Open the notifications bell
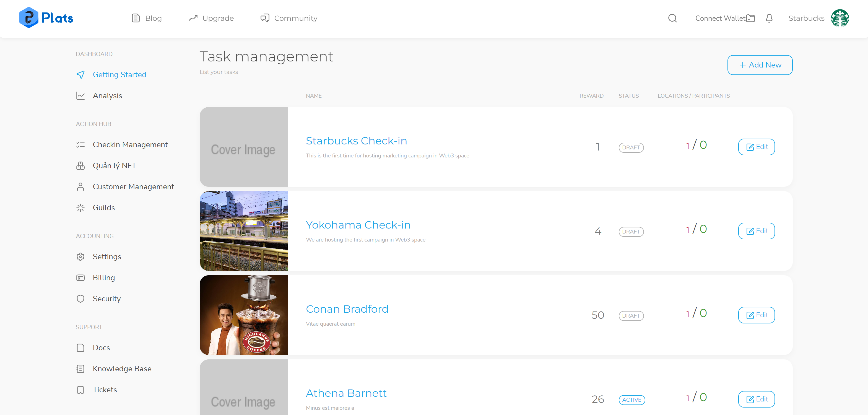The image size is (868, 415). pyautogui.click(x=769, y=18)
